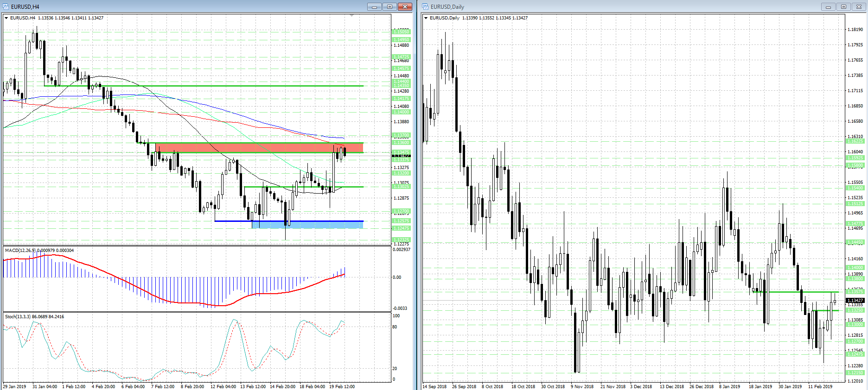Select the EURUSD,Daily window title bar text
This screenshot has width=868, height=390.
point(447,7)
